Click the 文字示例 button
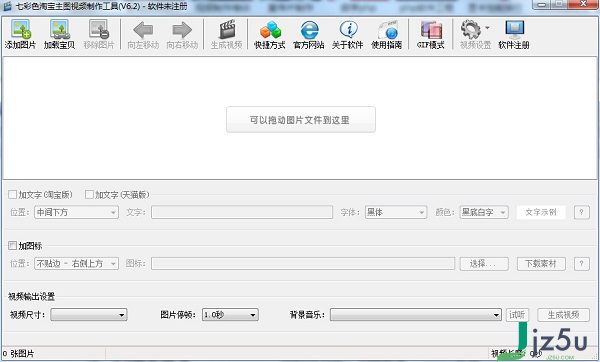 point(541,212)
